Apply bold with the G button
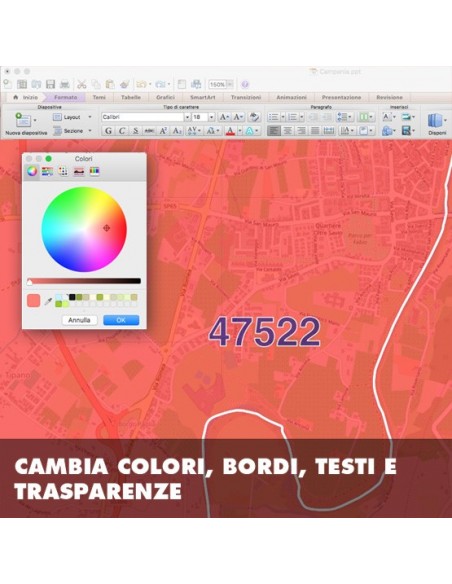Screen dimensions: 452x584 point(108,131)
